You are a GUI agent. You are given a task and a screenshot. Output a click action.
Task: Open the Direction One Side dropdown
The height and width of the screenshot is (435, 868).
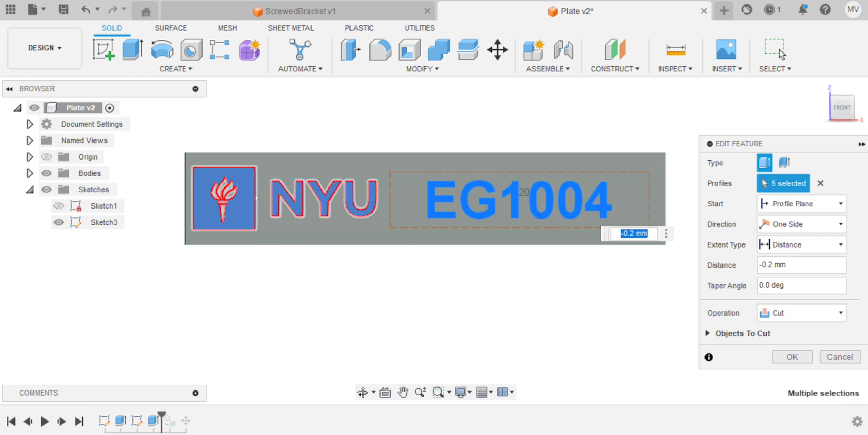click(x=801, y=224)
